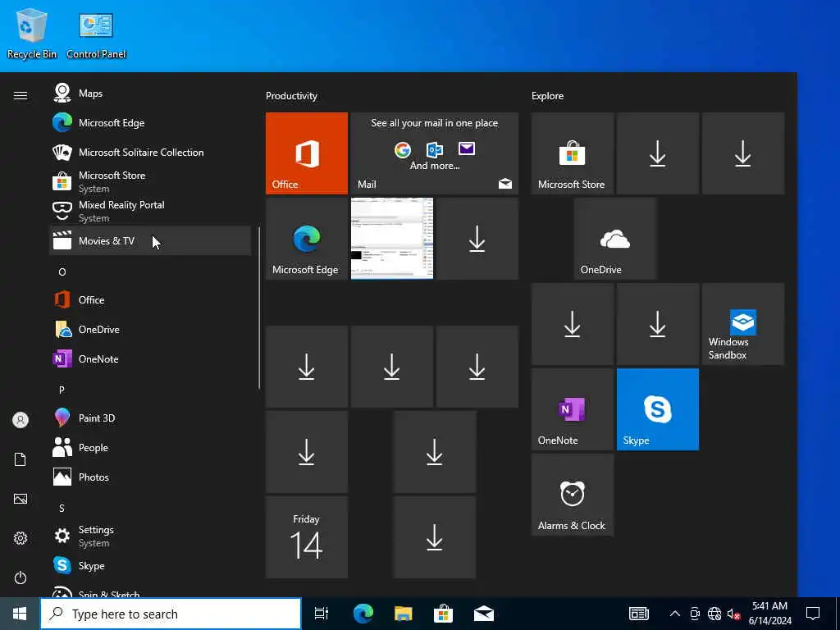Open the People app
Viewport: 840px width, 630px height.
coord(150,447)
